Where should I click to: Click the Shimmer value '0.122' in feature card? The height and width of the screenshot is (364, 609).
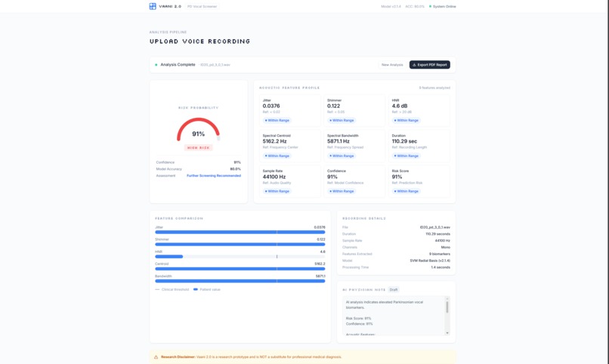point(334,106)
